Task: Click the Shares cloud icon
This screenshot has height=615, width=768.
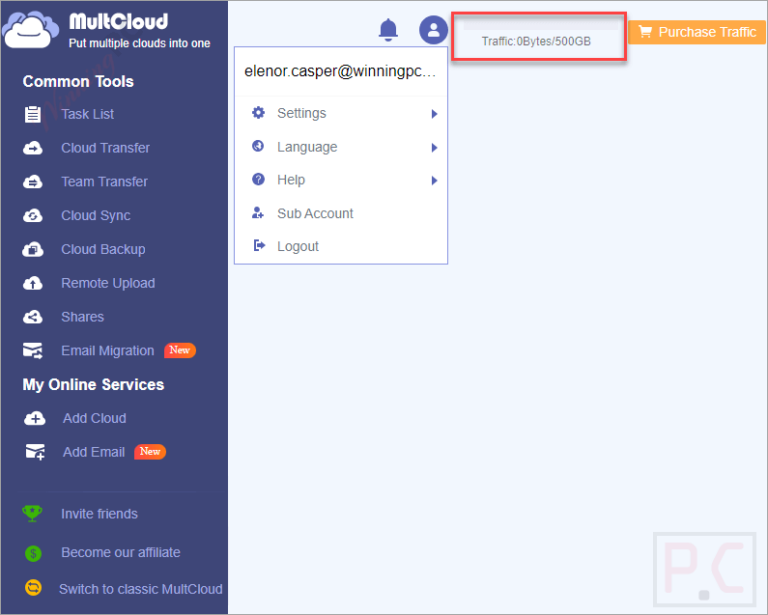Action: coord(33,317)
